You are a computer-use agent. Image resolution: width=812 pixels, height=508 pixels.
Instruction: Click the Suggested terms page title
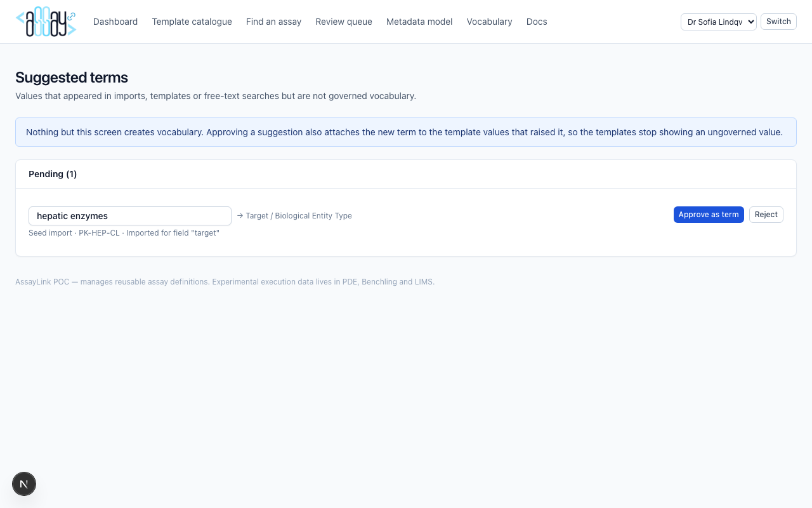click(72, 77)
